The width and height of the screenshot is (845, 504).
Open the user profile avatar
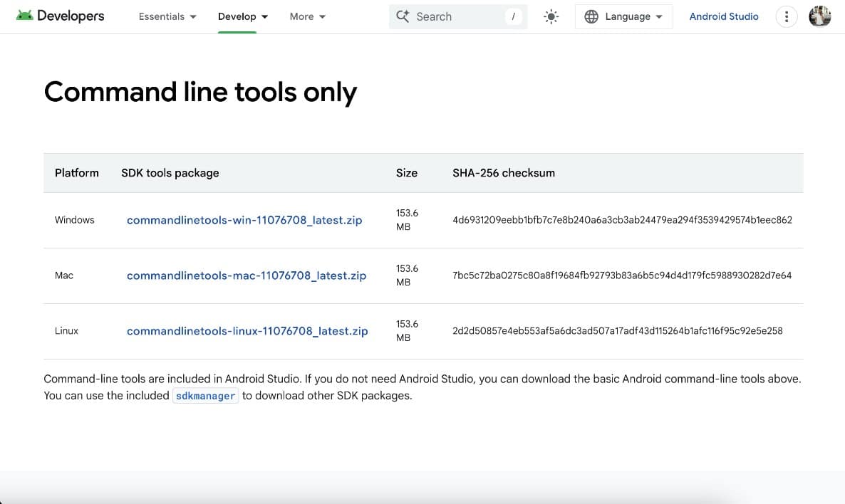(x=820, y=16)
